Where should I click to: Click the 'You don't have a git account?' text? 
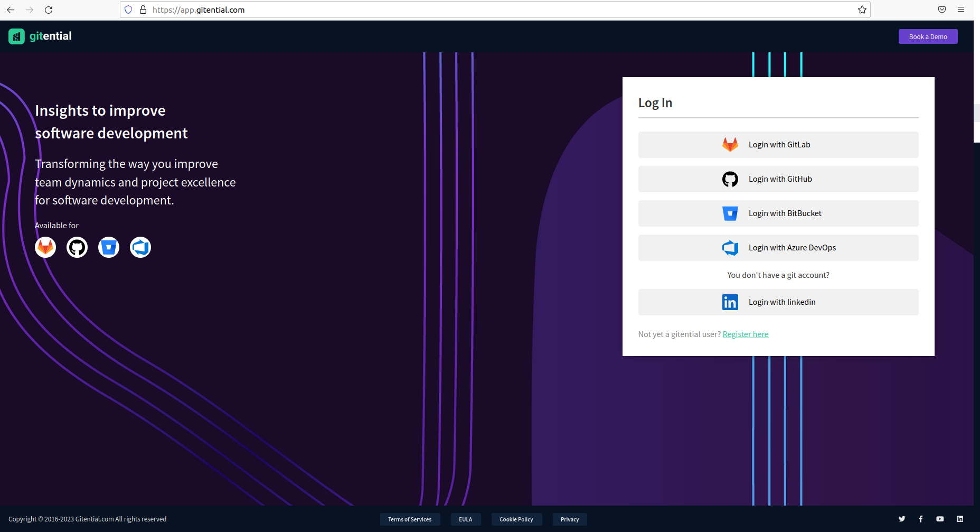778,275
